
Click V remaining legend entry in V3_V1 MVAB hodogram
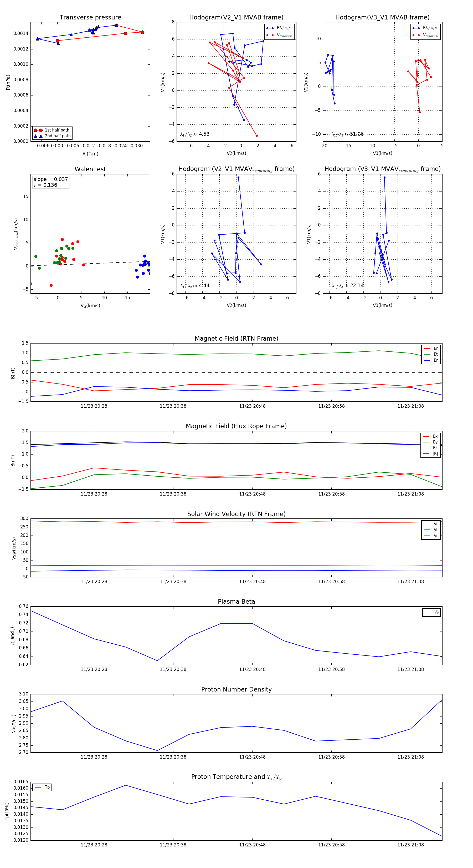tap(425, 35)
